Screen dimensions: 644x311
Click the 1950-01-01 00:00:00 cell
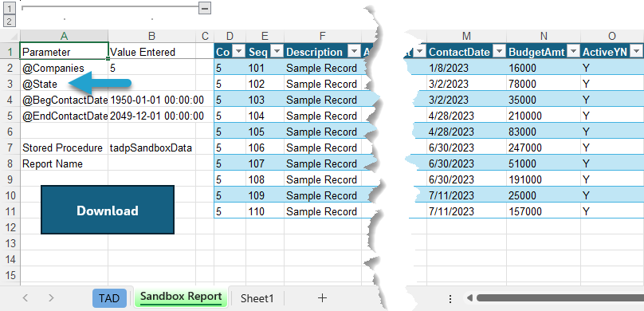[151, 100]
